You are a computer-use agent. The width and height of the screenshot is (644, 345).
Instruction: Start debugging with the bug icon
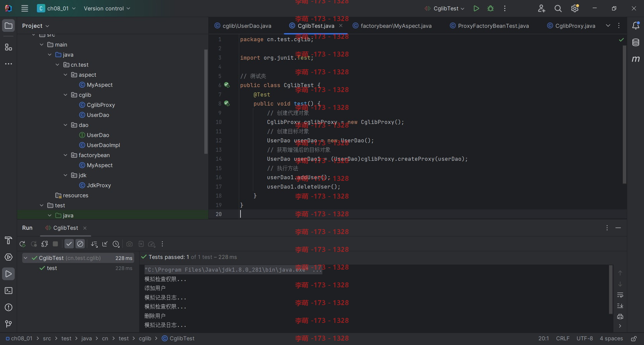coord(490,8)
